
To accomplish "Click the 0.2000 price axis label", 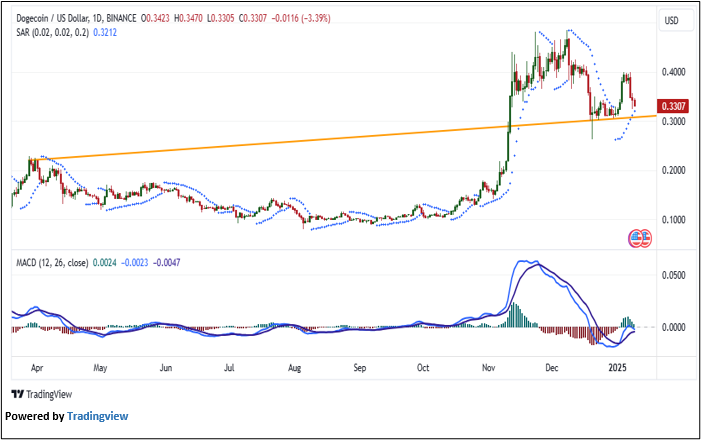I will (x=673, y=170).
